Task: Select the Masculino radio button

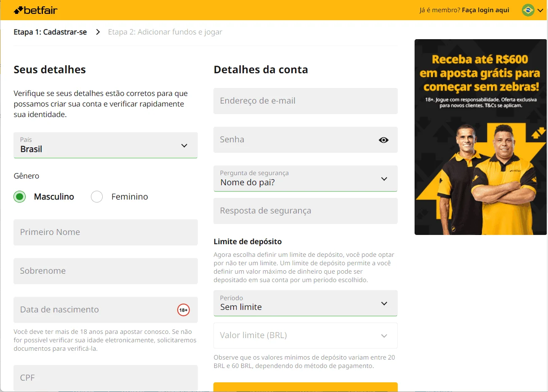Action: 19,197
